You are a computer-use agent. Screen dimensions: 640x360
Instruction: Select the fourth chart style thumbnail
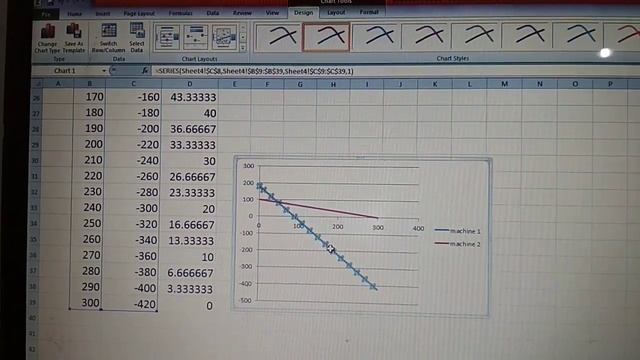pos(426,36)
